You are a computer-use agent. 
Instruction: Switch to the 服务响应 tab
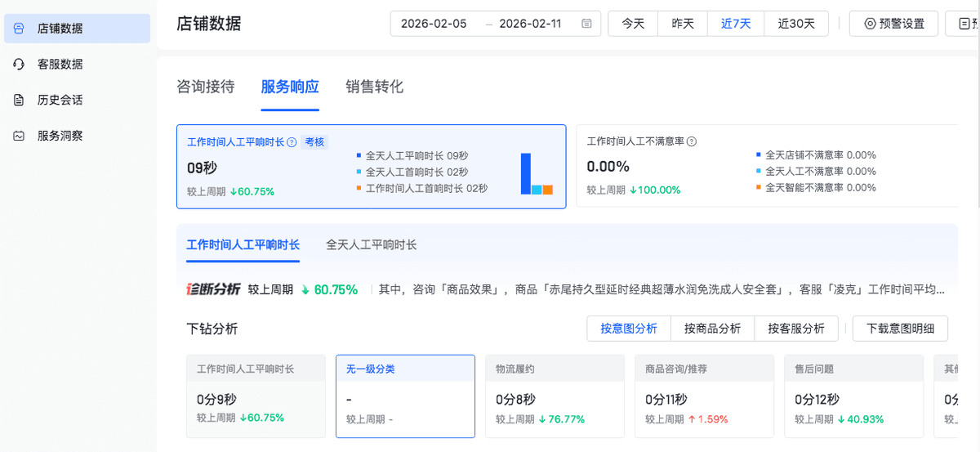coord(290,87)
